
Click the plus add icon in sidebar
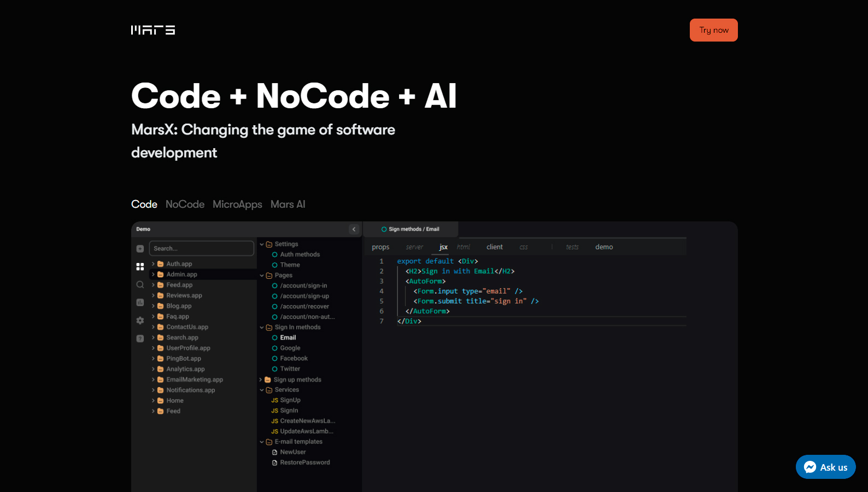point(140,249)
